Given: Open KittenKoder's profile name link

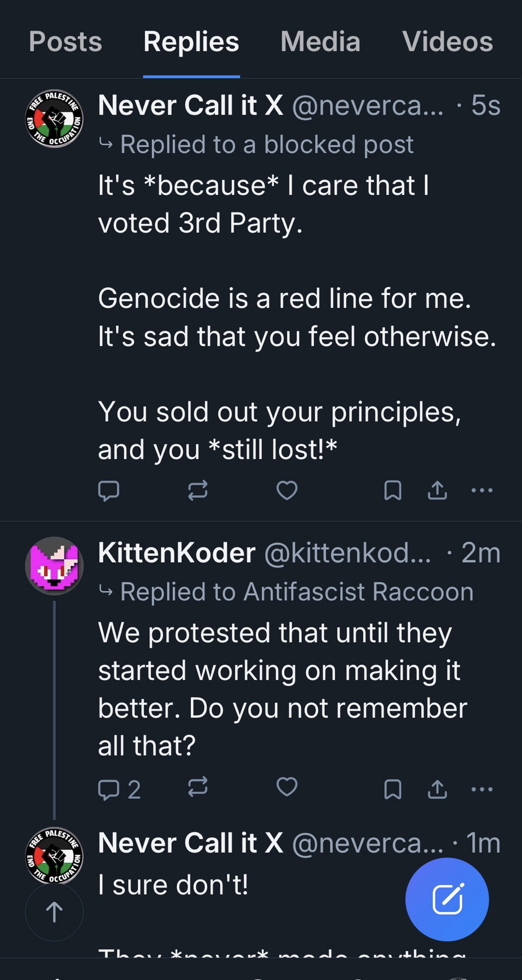Looking at the screenshot, I should click(x=177, y=553).
